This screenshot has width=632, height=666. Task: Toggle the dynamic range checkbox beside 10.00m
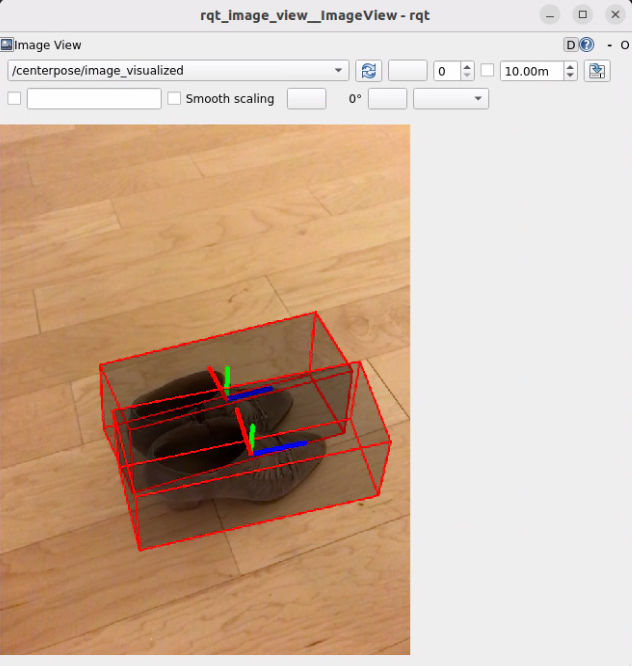[488, 71]
